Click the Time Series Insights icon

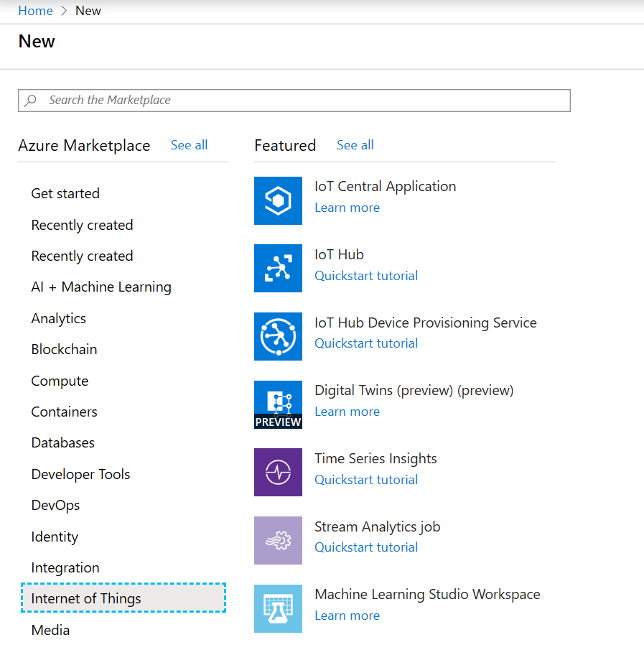coord(278,472)
